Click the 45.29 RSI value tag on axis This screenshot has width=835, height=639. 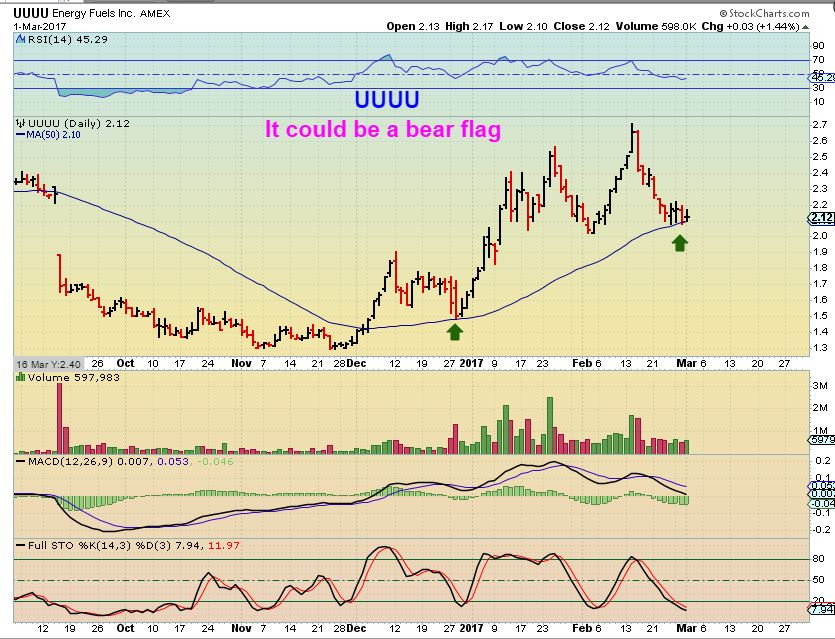coord(822,78)
